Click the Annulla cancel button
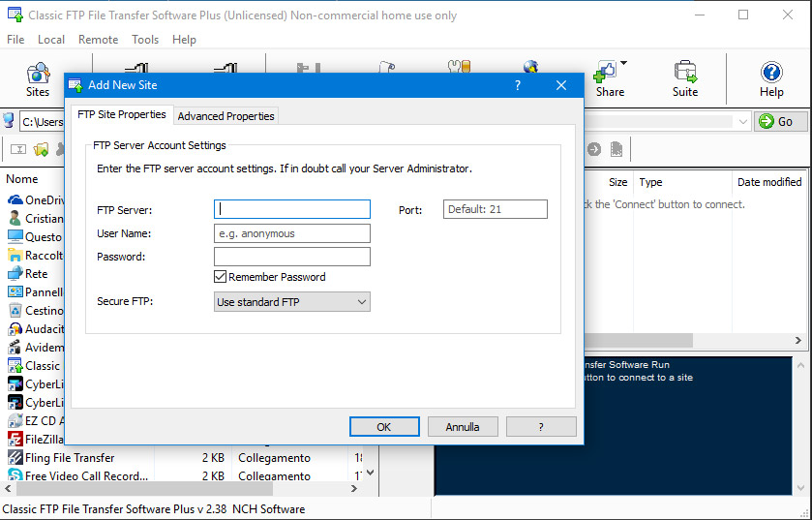This screenshot has width=812, height=520. (x=462, y=427)
